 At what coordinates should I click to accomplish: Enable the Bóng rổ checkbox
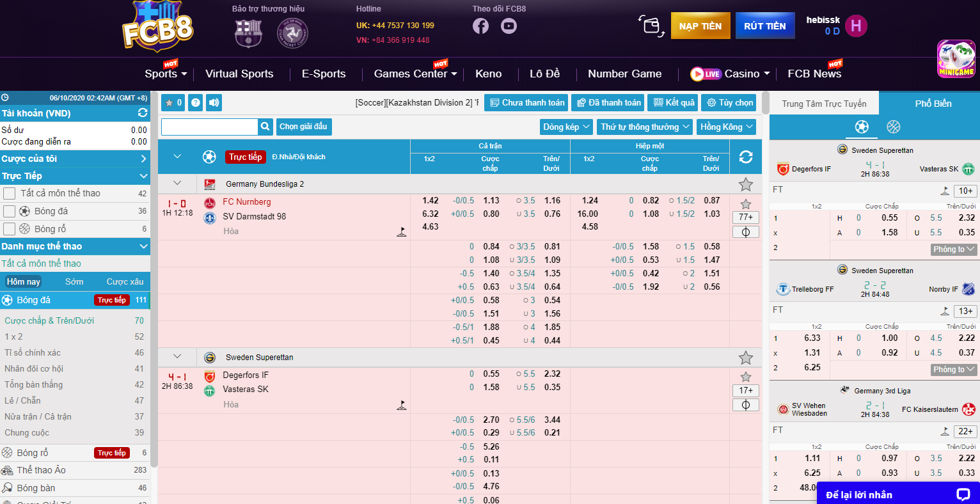click(x=9, y=229)
